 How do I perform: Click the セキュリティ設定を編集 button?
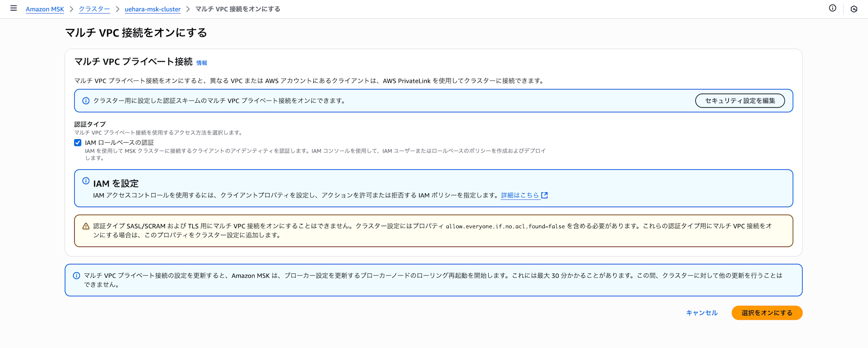740,101
